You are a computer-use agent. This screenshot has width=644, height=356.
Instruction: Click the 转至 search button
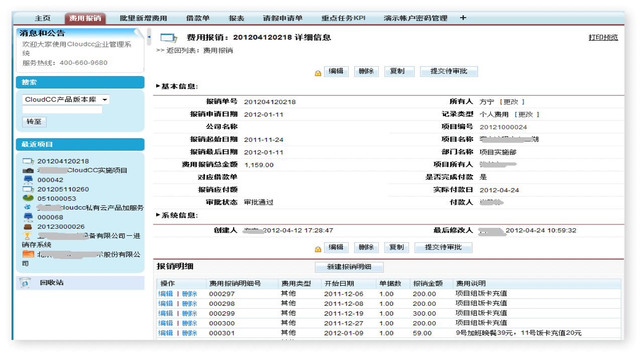pyautogui.click(x=34, y=122)
